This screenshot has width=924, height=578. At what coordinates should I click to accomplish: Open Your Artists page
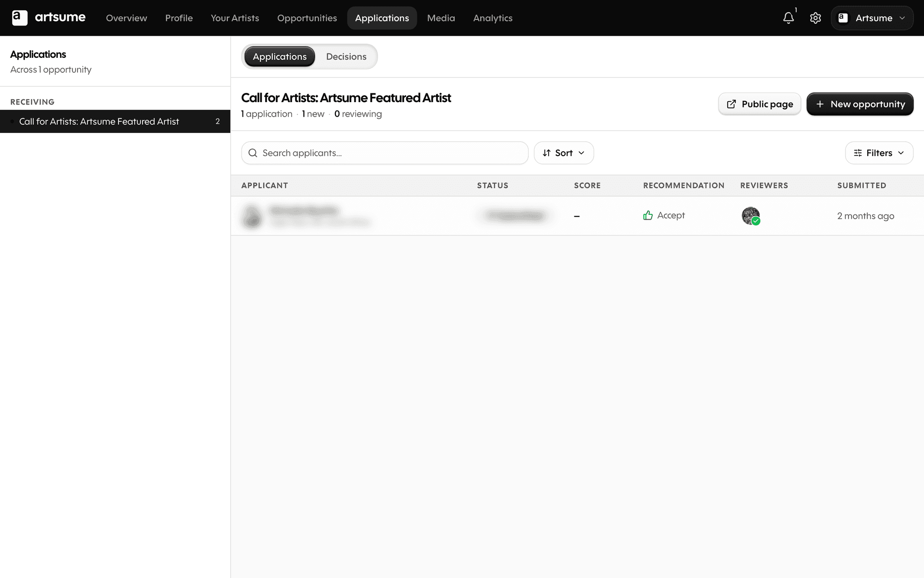pos(235,18)
